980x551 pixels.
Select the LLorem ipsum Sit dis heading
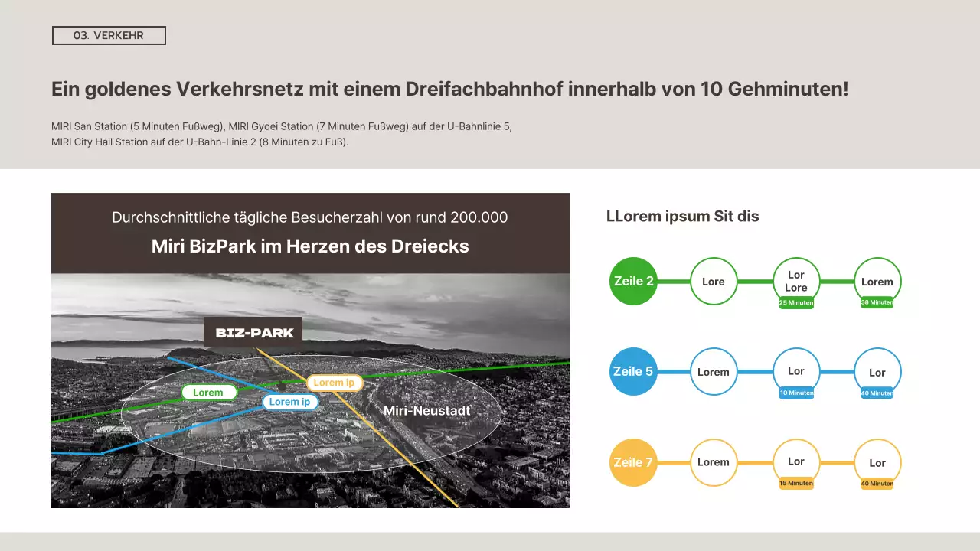[682, 216]
